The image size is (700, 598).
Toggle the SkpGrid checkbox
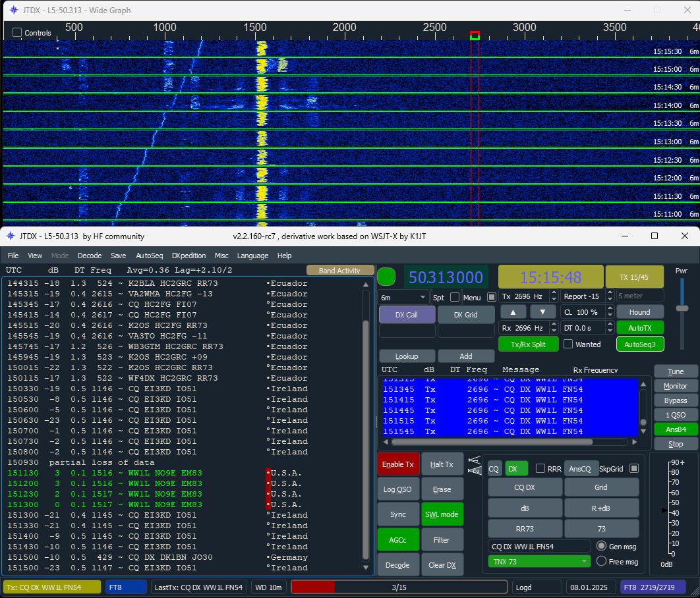[633, 468]
